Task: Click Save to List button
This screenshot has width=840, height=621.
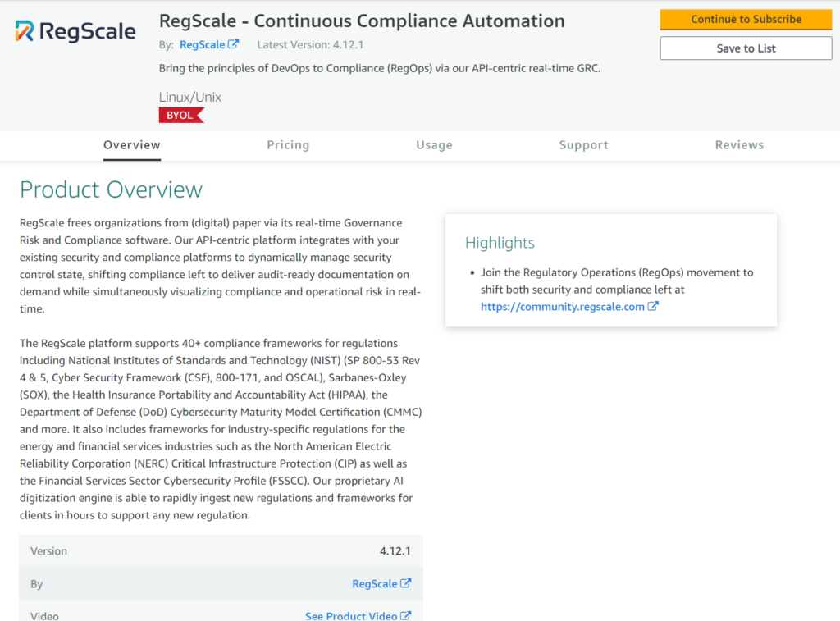Action: click(746, 48)
